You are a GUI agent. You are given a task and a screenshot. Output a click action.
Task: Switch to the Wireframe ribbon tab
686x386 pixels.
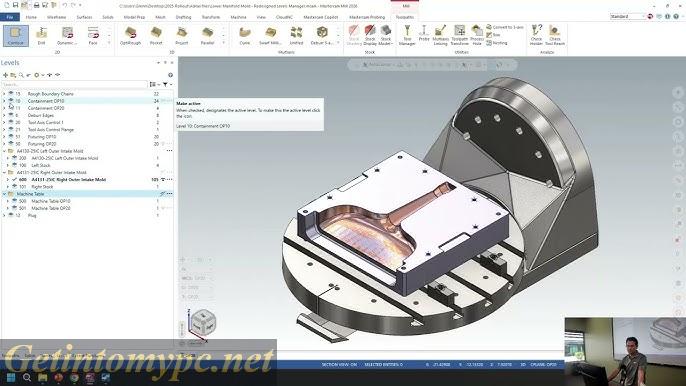click(56, 17)
